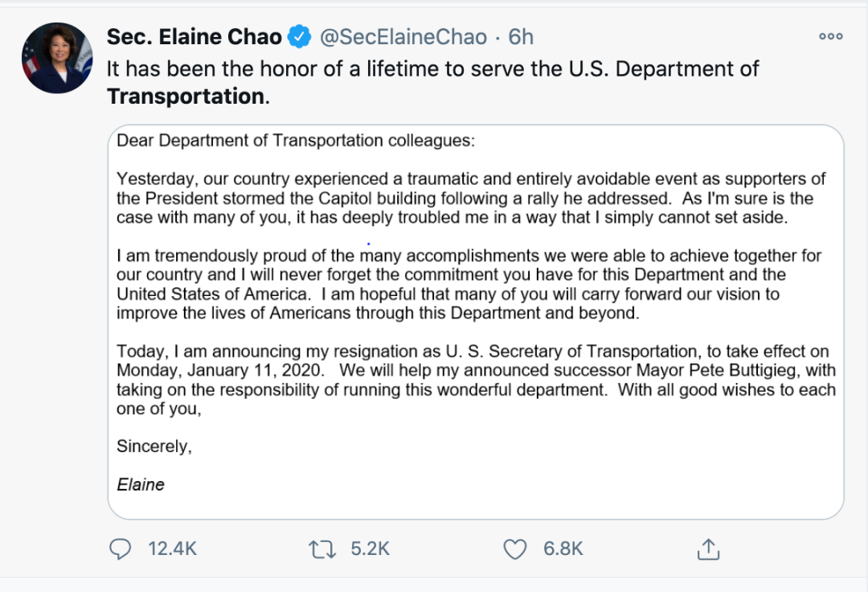Click the reply speech bubble icon
The image size is (868, 592).
(x=120, y=549)
